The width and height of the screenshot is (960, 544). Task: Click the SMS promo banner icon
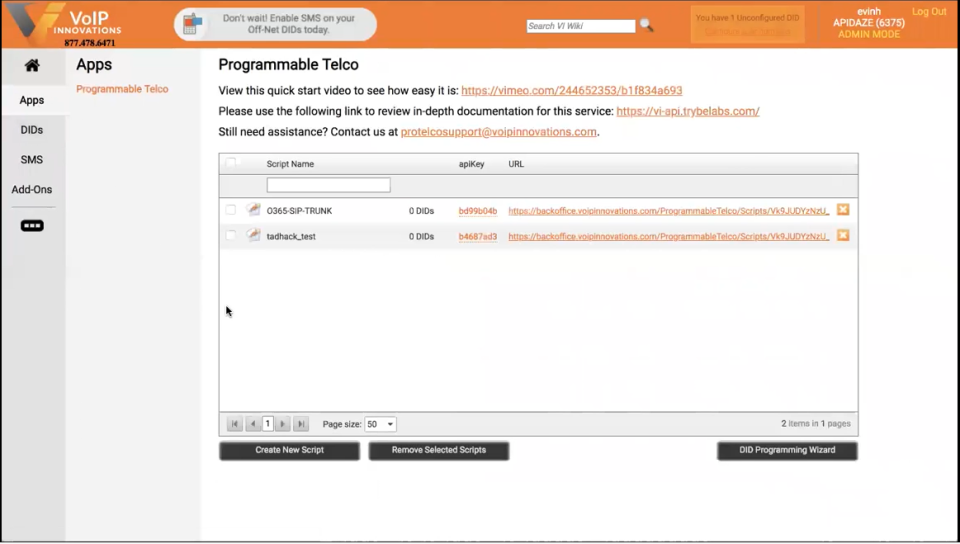tap(192, 24)
